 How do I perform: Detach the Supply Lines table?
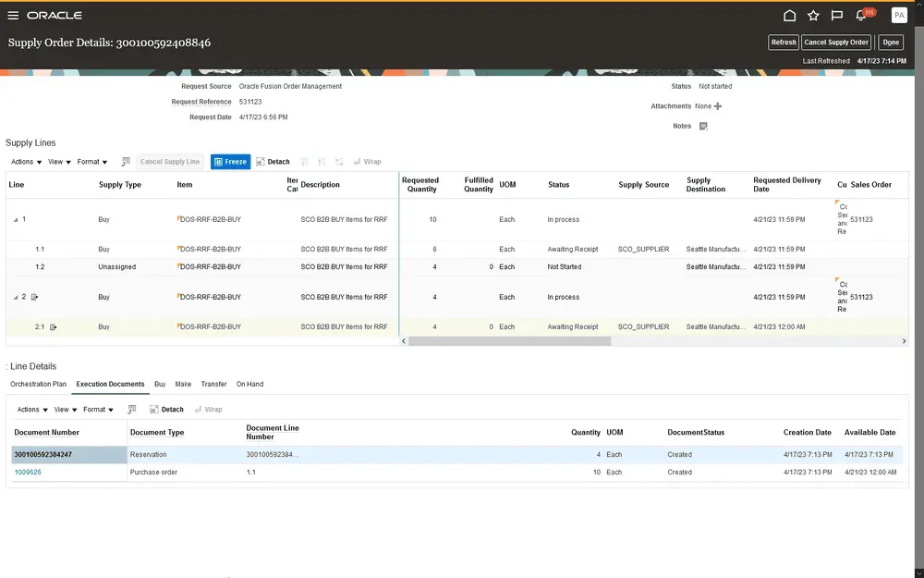pos(273,162)
